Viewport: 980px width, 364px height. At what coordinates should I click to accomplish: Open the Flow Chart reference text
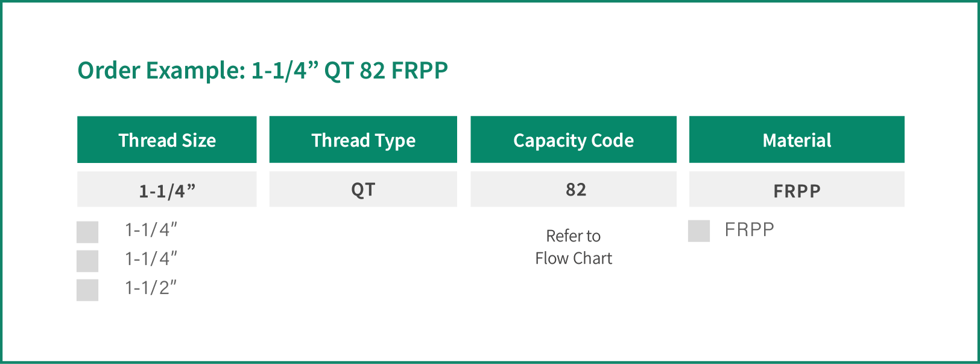click(574, 258)
